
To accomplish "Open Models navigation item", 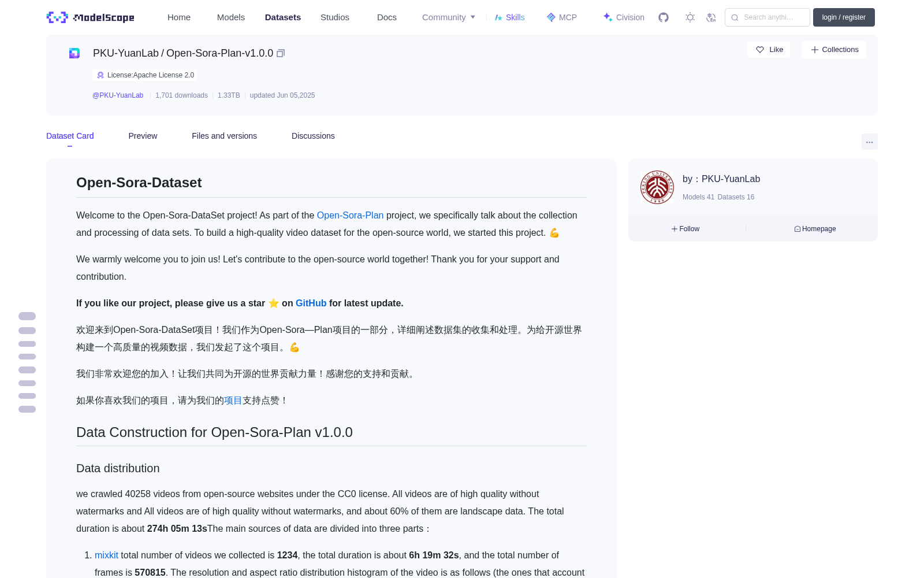I will 231,17.
